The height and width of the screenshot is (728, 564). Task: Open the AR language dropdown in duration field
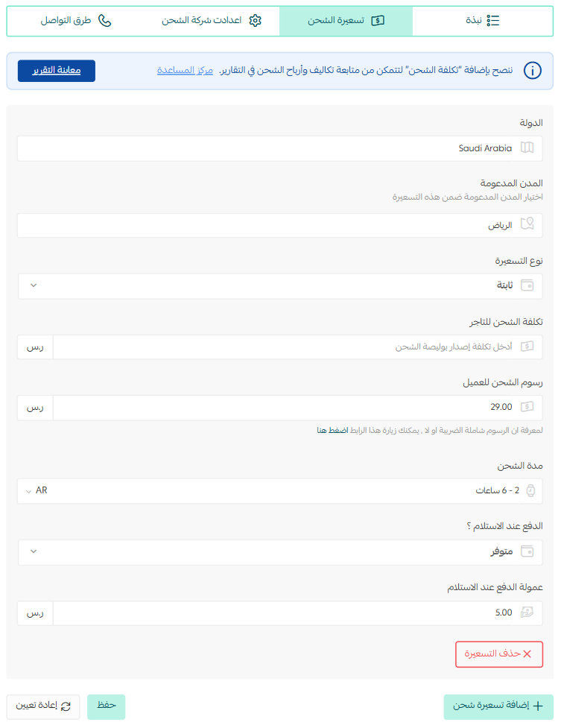[x=37, y=491]
